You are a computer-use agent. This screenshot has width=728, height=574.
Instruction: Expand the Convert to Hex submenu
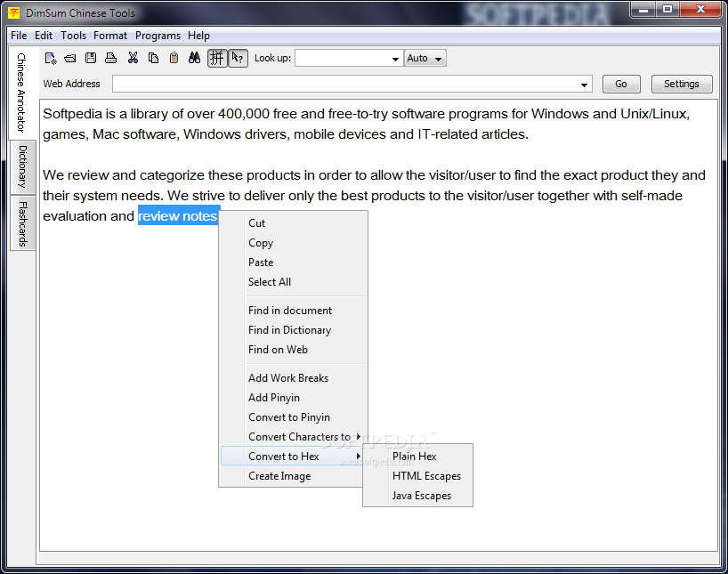[x=293, y=456]
